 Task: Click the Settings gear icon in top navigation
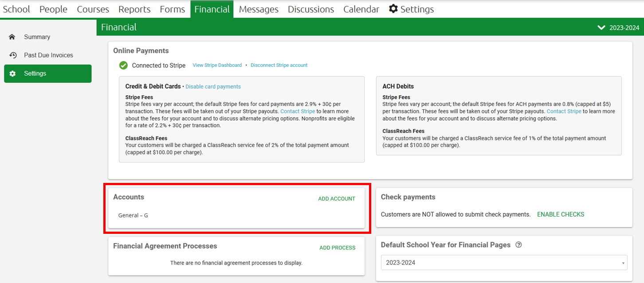click(x=393, y=9)
